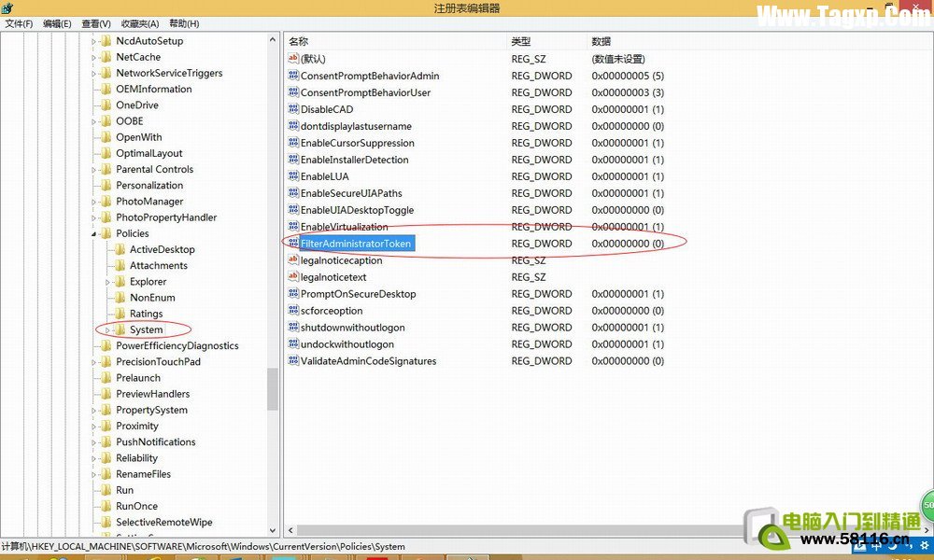Open the 查看(V) menu
Viewport: 934px width, 560px height.
point(96,24)
